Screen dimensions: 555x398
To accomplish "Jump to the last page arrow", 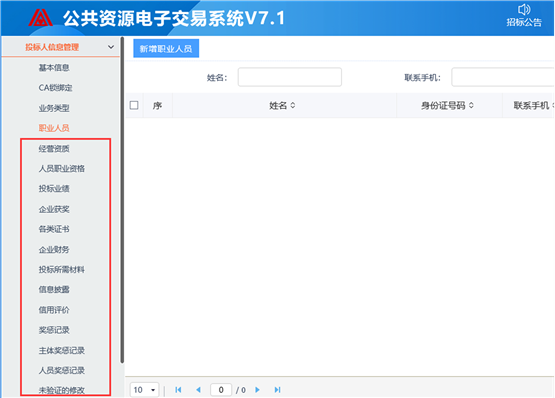I will 278,390.
